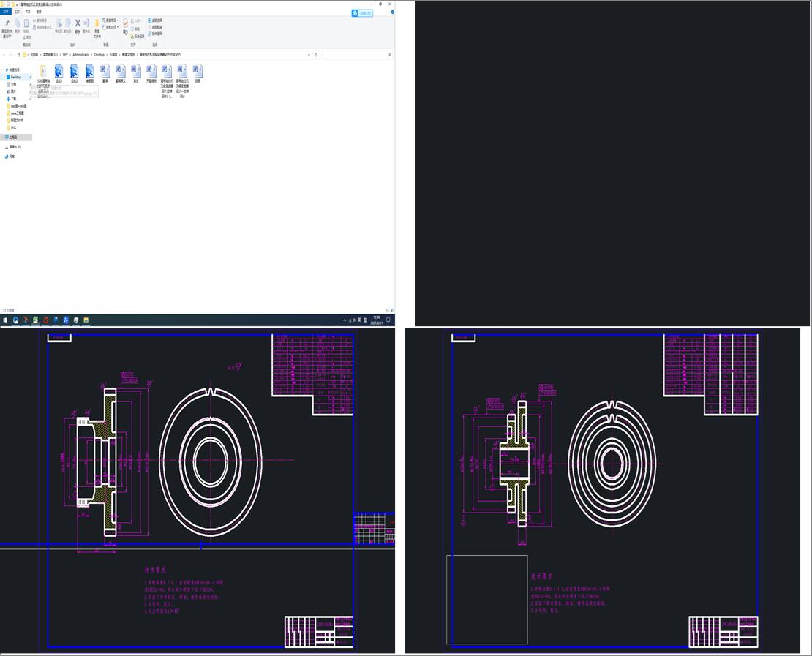Viewport: 812px width, 656px height.
Task: Click the Rename icon in ribbon
Action: [x=86, y=23]
